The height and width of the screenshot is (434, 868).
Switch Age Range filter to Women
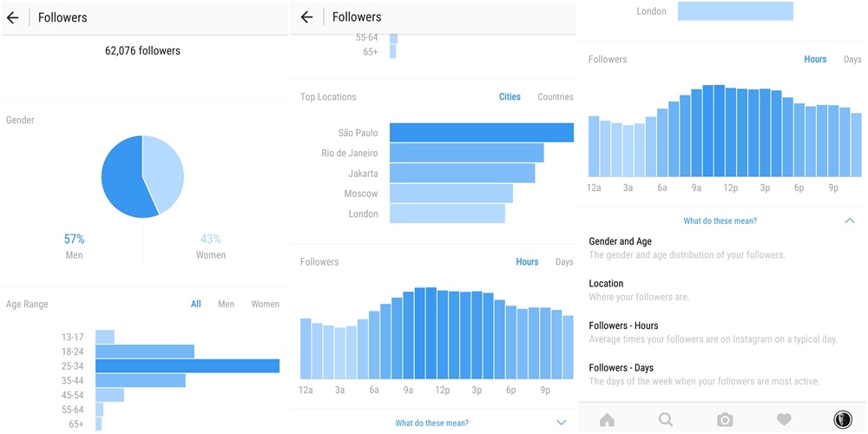(265, 305)
